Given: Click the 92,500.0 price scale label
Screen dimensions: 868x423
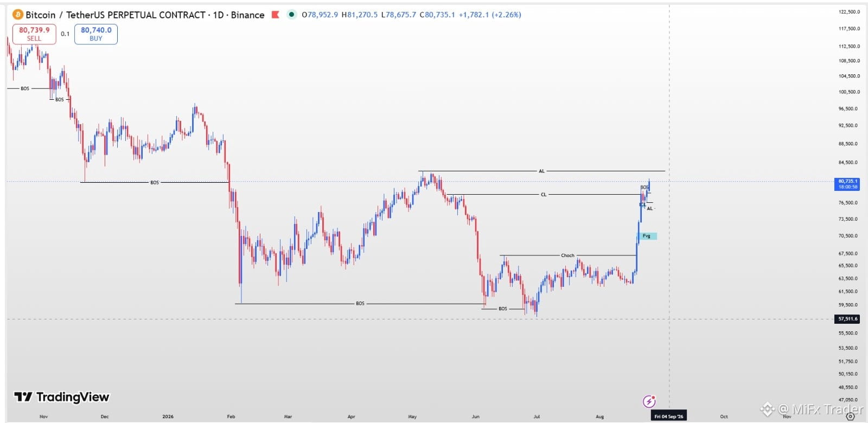Looking at the screenshot, I should pos(848,125).
